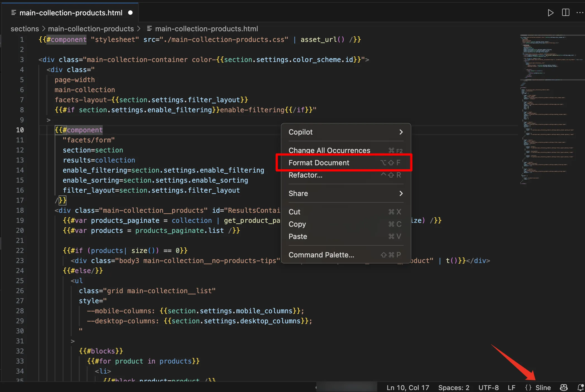Open Command Palette... from context menu
The image size is (585, 392).
click(321, 255)
